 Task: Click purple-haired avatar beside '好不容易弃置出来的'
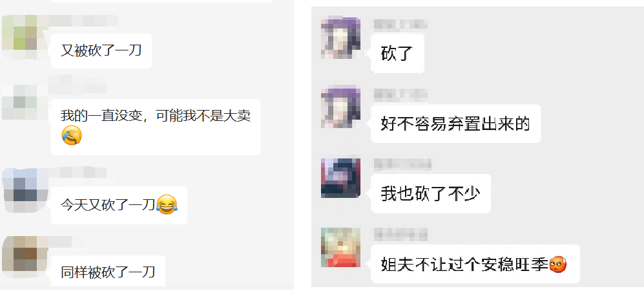tap(341, 107)
